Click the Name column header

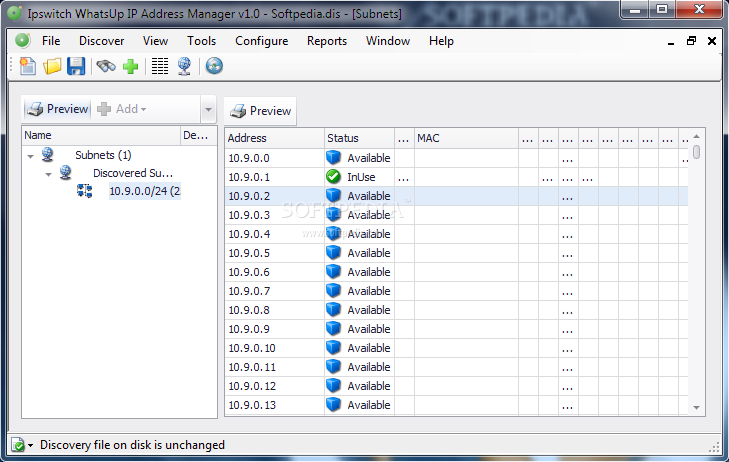point(101,135)
